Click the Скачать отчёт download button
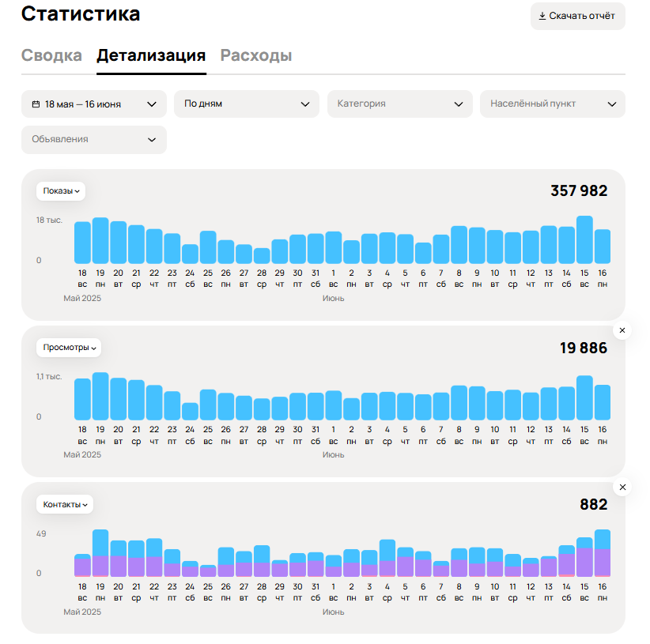The height and width of the screenshot is (644, 650). tap(577, 16)
